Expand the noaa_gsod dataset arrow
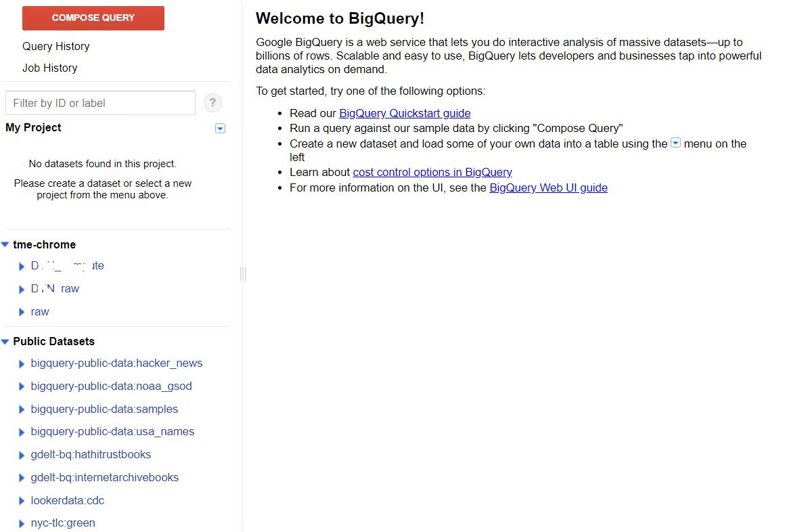This screenshot has width=810, height=532. pos(21,386)
